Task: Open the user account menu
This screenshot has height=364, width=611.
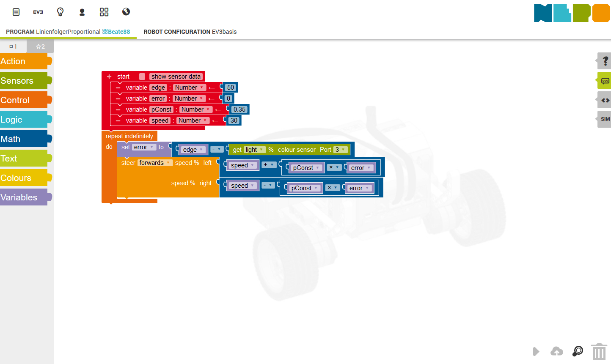Action: (x=82, y=12)
